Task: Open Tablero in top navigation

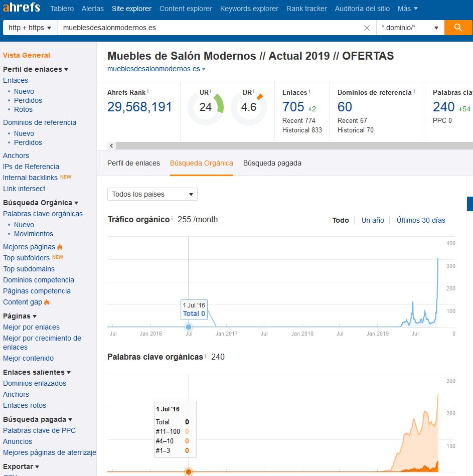Action: tap(62, 9)
